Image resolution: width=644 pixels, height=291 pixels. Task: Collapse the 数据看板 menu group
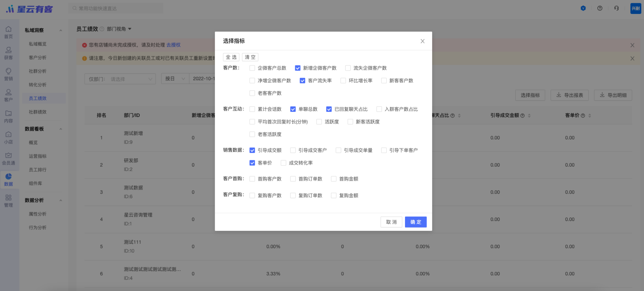[61, 129]
